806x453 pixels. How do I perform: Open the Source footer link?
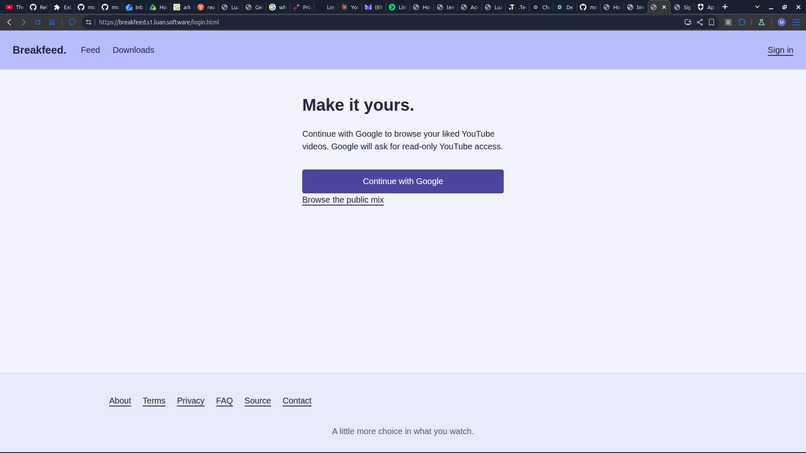coord(258,401)
